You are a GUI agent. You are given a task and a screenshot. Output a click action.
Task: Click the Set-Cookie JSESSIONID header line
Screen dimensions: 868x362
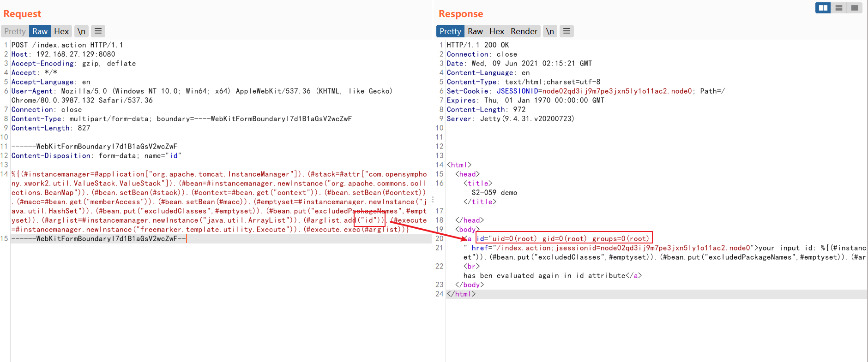click(x=586, y=91)
